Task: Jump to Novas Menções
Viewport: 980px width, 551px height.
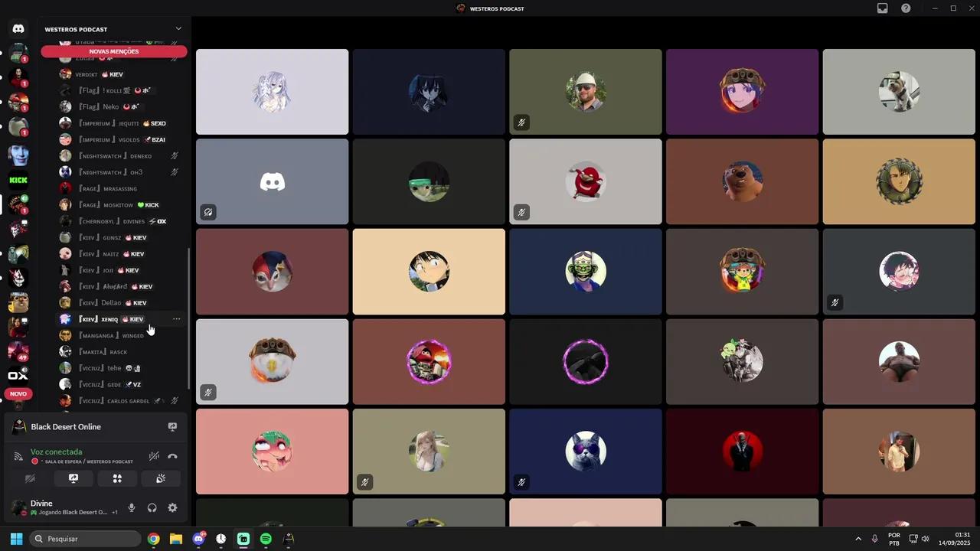Action: (x=114, y=51)
